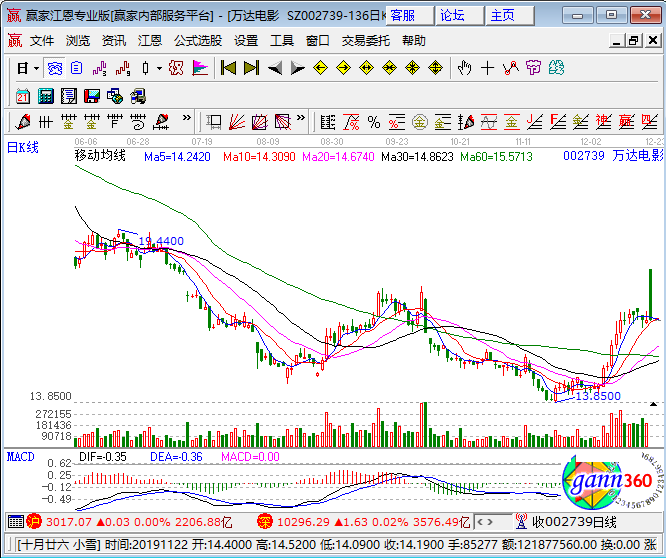Screen dimensions: 666x558
Task: Select the F-labeled comb line tool
Action: [x=115, y=122]
